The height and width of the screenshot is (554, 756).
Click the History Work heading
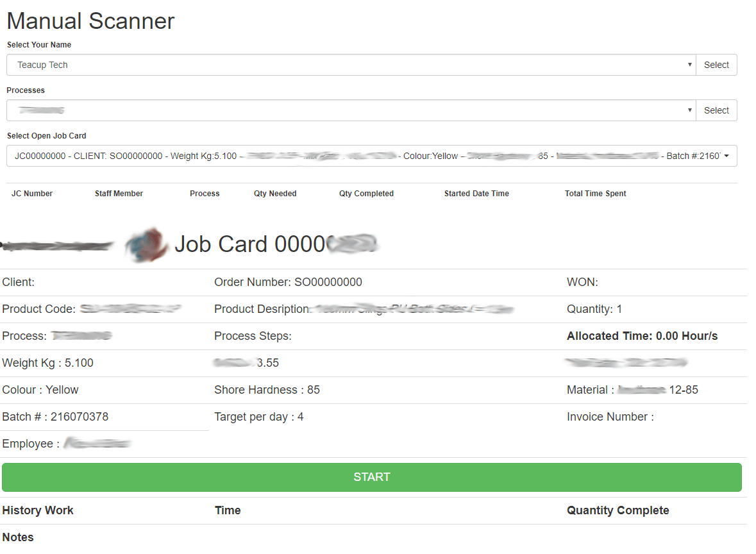38,510
